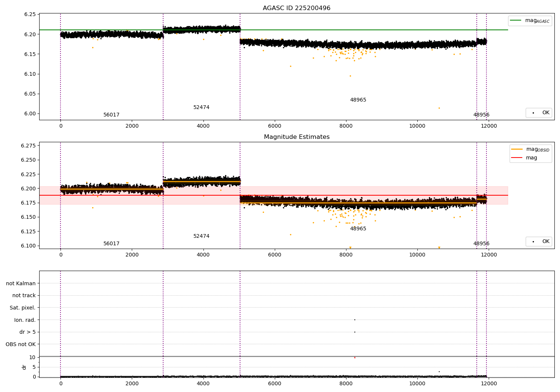Click obsid label 48956 in Magnitude Estimates plot
Screen dimensions: 560x392
point(481,243)
